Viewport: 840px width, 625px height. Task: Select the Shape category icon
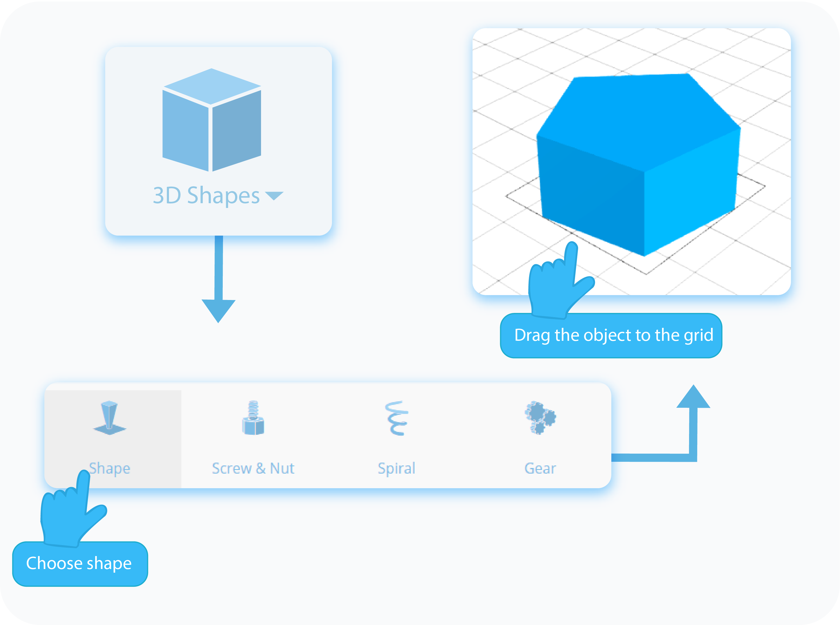(x=110, y=418)
